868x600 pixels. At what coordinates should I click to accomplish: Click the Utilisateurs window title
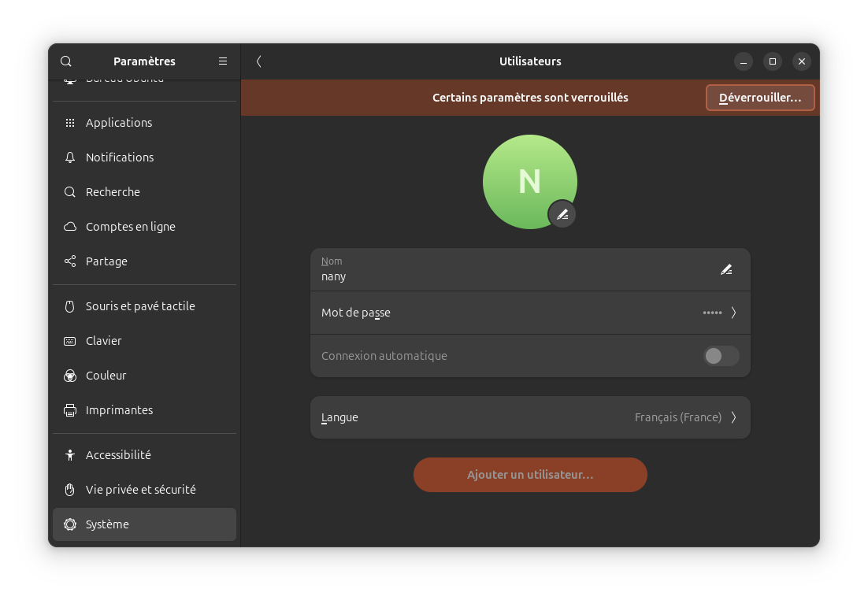click(x=530, y=61)
